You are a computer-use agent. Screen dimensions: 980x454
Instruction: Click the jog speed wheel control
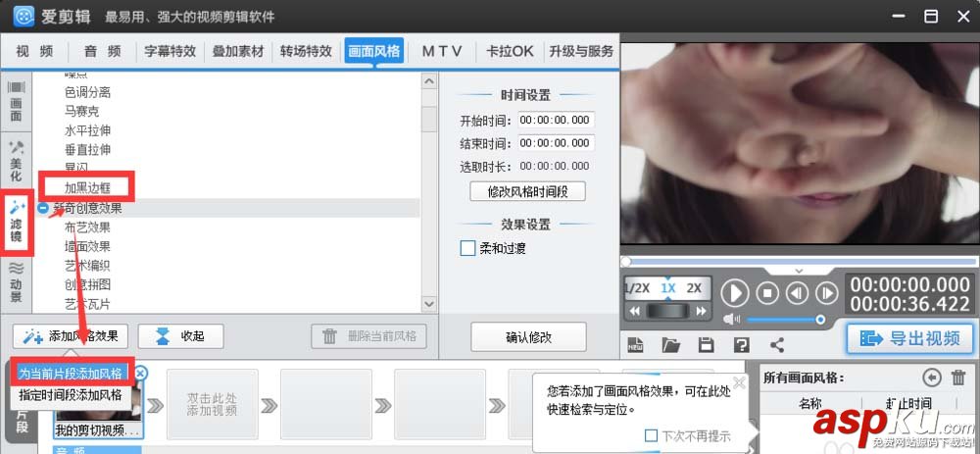pyautogui.click(x=668, y=311)
